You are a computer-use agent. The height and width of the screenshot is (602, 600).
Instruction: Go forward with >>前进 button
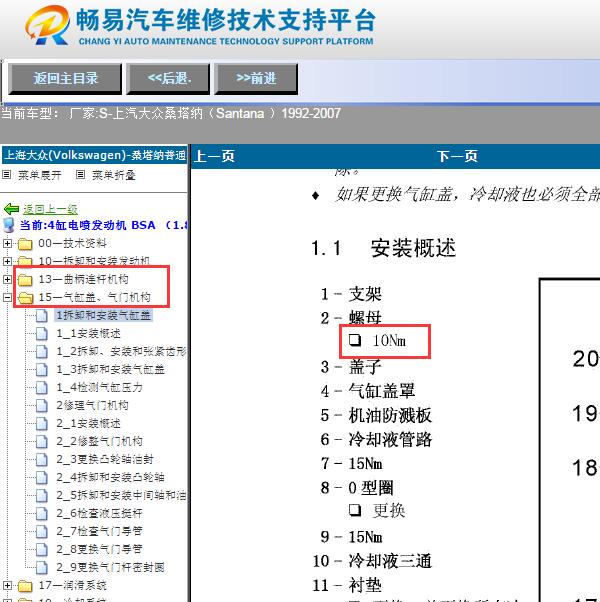click(256, 79)
